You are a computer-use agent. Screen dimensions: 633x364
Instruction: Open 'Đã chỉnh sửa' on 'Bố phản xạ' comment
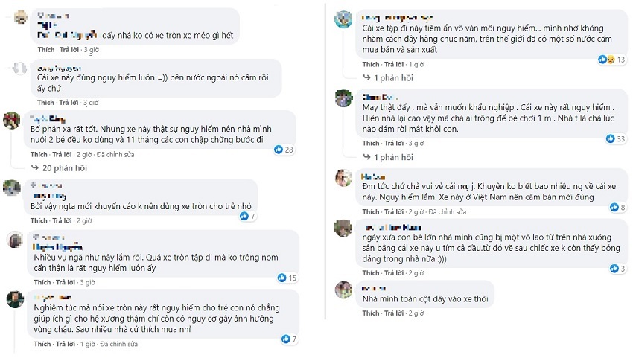[x=119, y=154]
